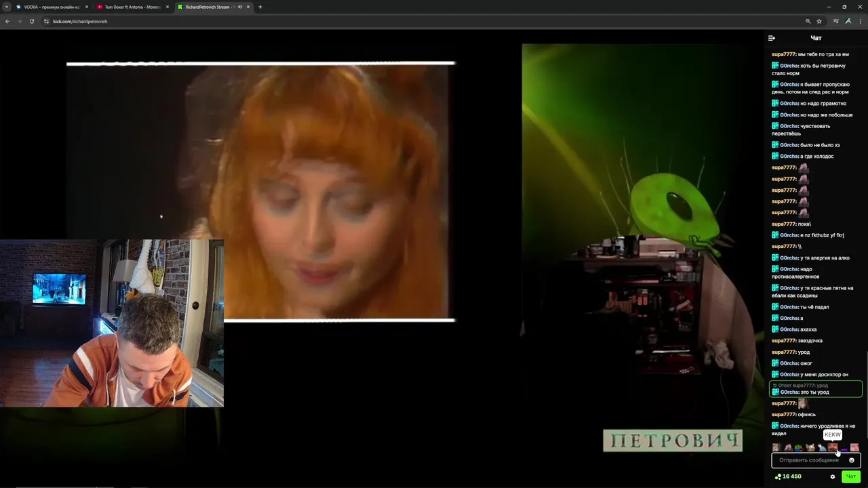Select the KEKW emote in the quick emote row

tap(833, 447)
